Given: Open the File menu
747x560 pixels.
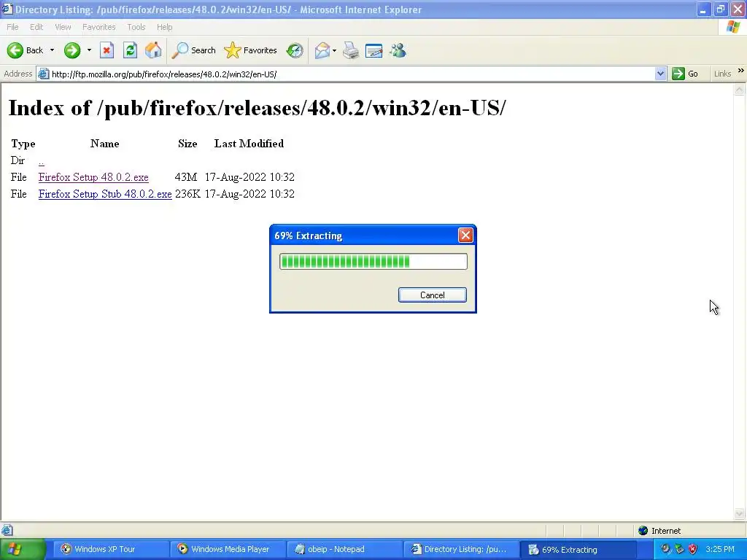Looking at the screenshot, I should pos(12,27).
